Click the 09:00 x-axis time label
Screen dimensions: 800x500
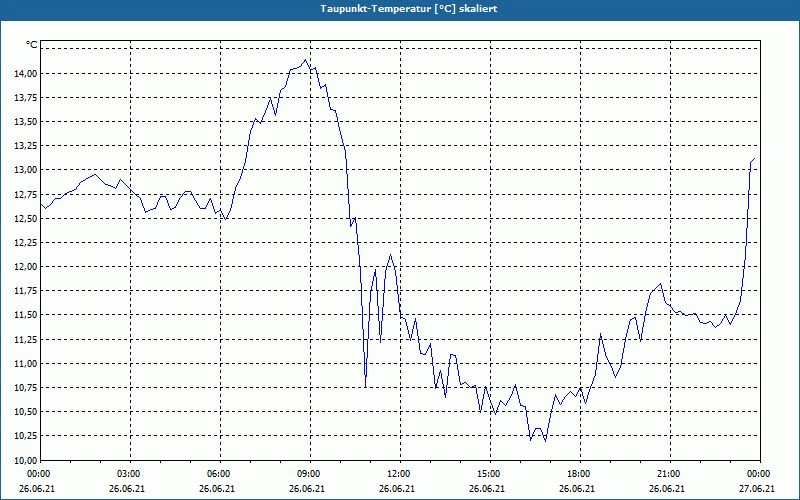coord(309,474)
